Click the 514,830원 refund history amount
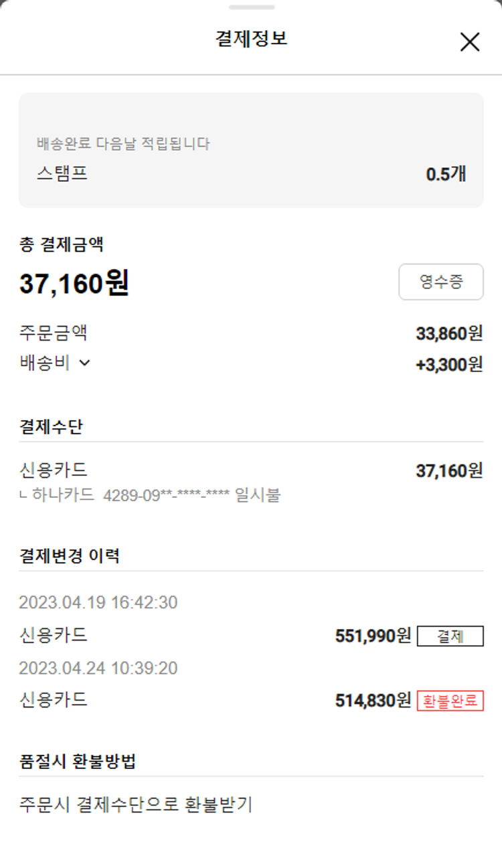 click(x=373, y=701)
